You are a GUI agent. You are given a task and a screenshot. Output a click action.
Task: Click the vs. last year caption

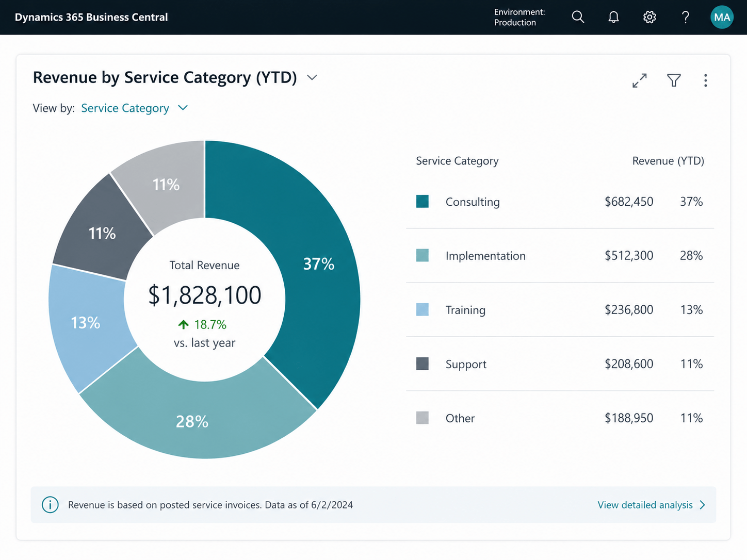point(204,343)
